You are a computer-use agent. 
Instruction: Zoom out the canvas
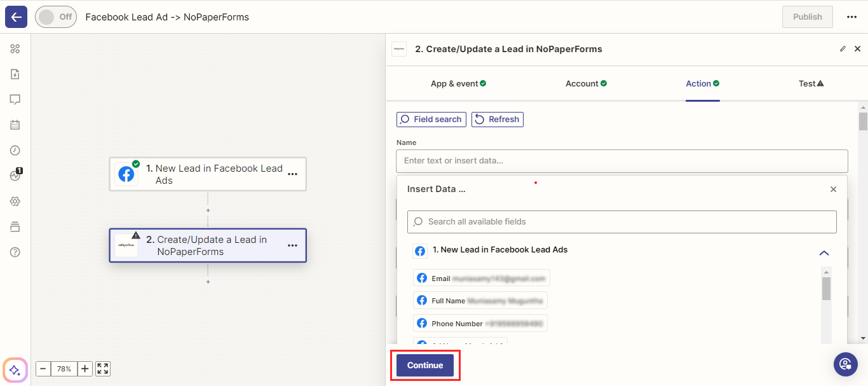point(43,369)
